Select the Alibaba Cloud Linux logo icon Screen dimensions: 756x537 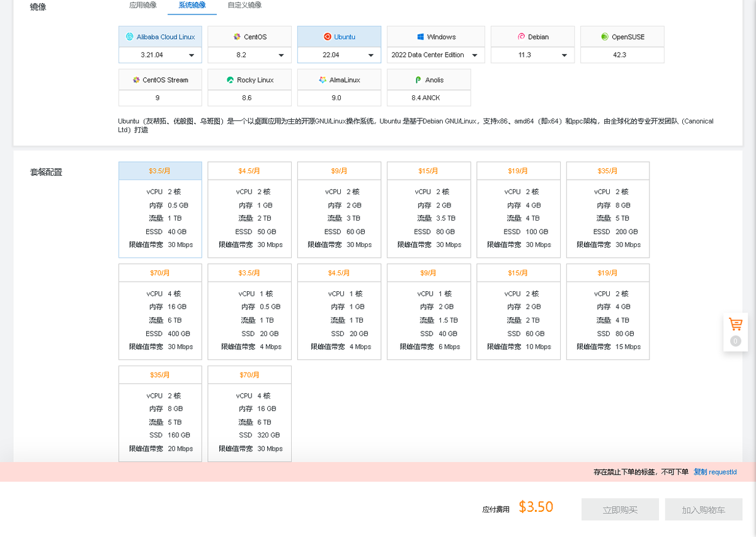pos(130,37)
